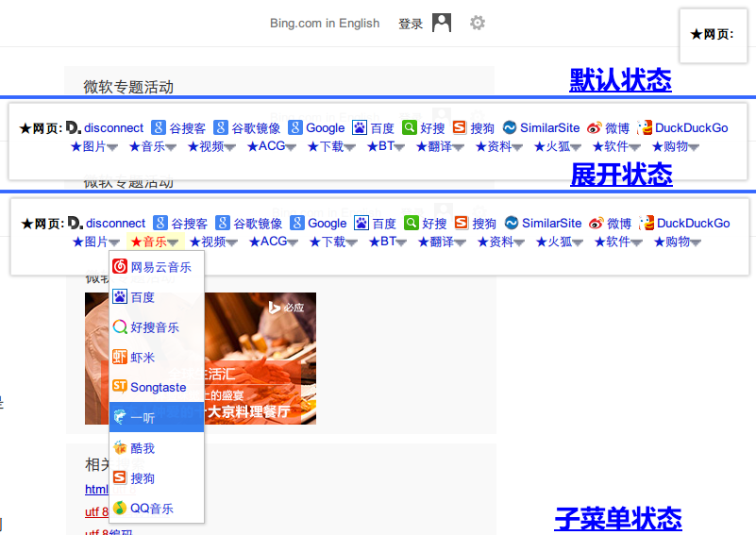This screenshot has height=535, width=756.
Task: Click 百度 link text in the 子菜单状态 toolbar
Action: point(384,224)
